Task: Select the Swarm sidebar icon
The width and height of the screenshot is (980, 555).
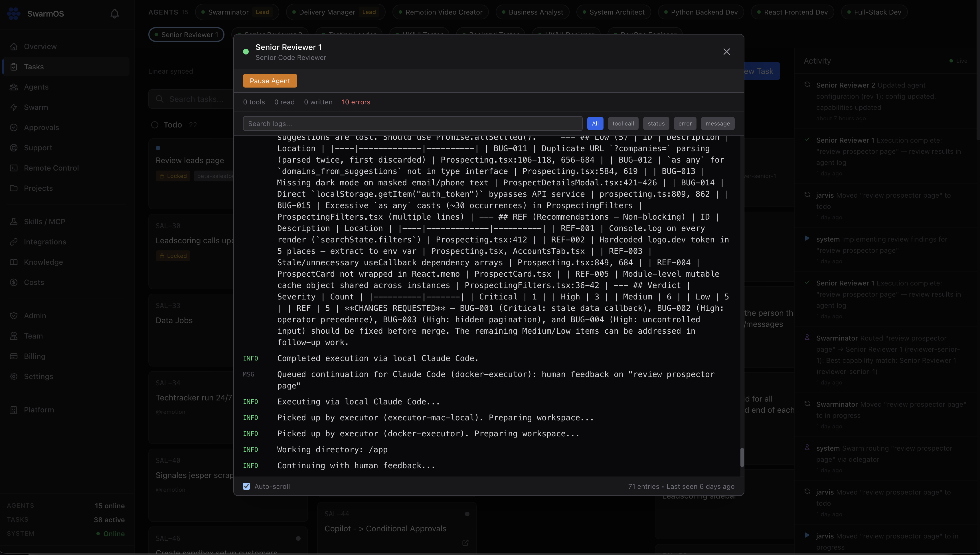Action: tap(14, 107)
